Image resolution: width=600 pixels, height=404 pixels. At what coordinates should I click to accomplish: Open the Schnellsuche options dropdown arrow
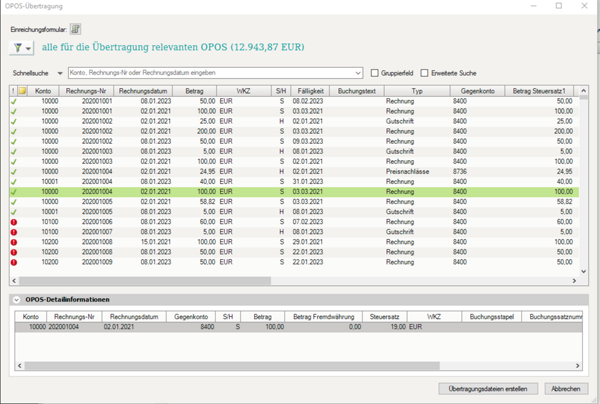tap(60, 73)
